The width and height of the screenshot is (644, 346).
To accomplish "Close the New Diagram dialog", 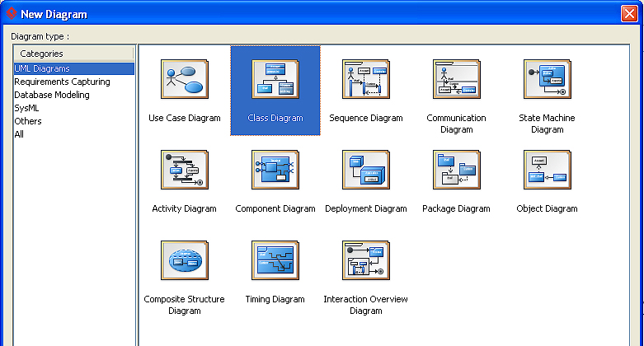I will coord(629,14).
